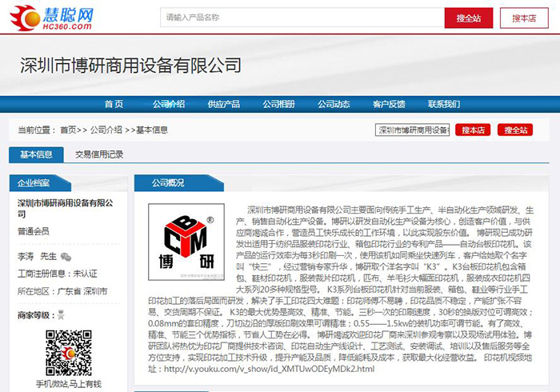Open the 公司动态 navigation item

(x=334, y=104)
